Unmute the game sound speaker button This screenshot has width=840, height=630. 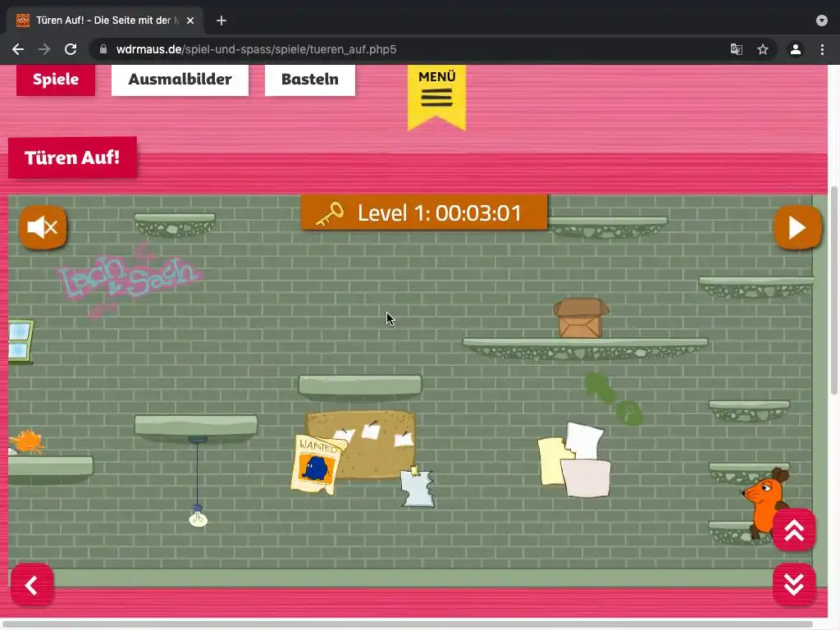(x=43, y=228)
